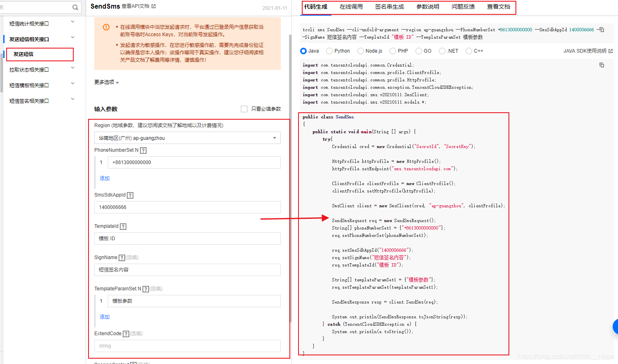Expand 短信模板相关接口 menu group
Image resolution: width=618 pixels, height=364 pixels.
point(73,83)
